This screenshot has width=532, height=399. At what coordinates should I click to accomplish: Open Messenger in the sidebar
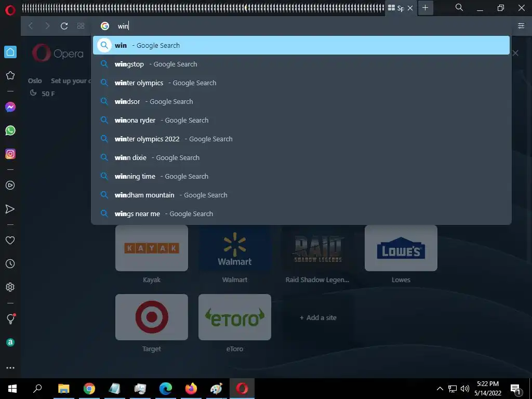(10, 107)
